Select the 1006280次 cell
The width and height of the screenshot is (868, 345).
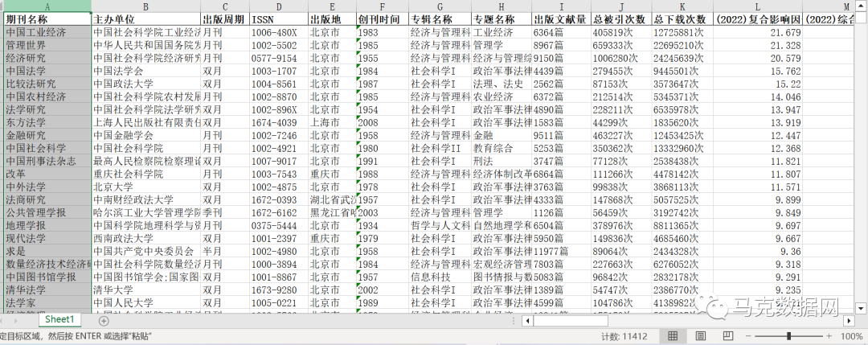(x=620, y=58)
